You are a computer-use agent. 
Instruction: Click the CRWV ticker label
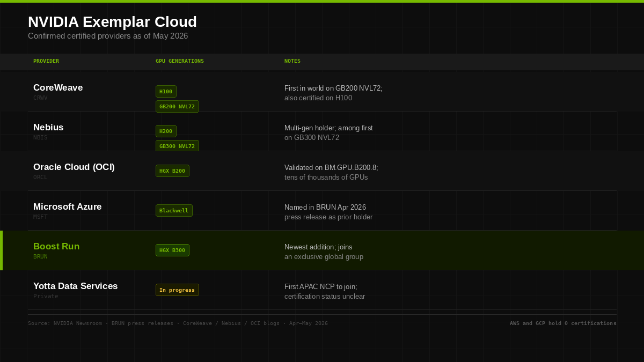(40, 98)
